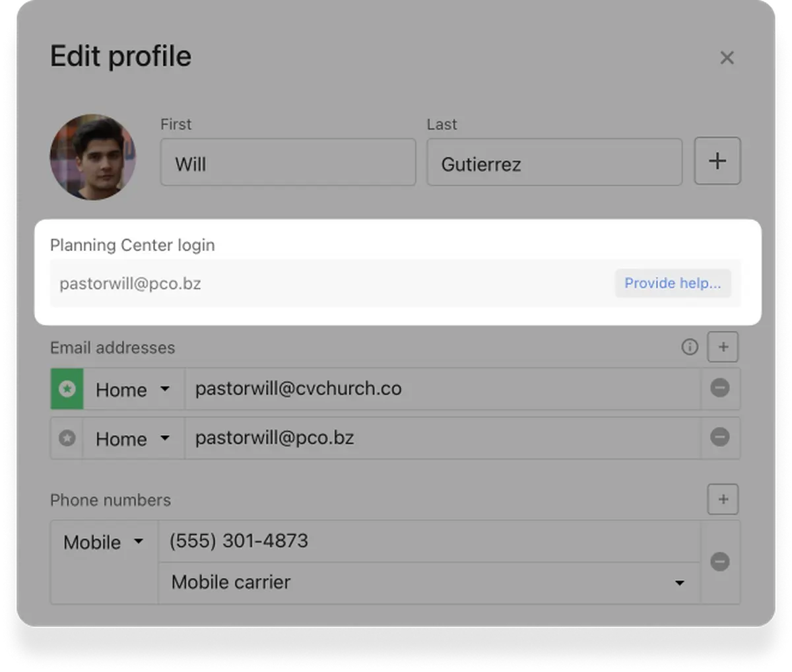Edit the pastorwill@pco.bz email address field

pyautogui.click(x=442, y=438)
